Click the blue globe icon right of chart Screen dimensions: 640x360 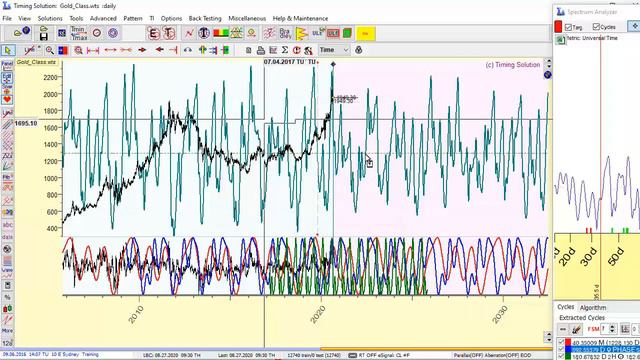[548, 75]
